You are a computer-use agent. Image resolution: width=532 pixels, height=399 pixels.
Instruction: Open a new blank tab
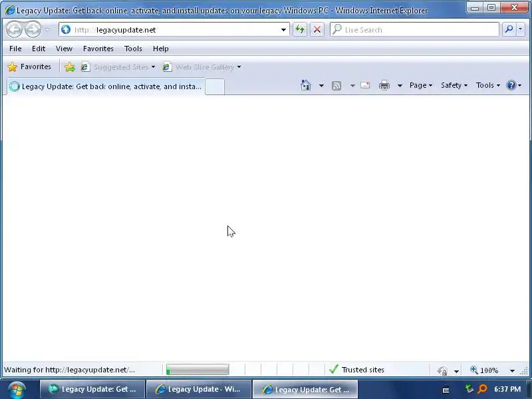(215, 86)
